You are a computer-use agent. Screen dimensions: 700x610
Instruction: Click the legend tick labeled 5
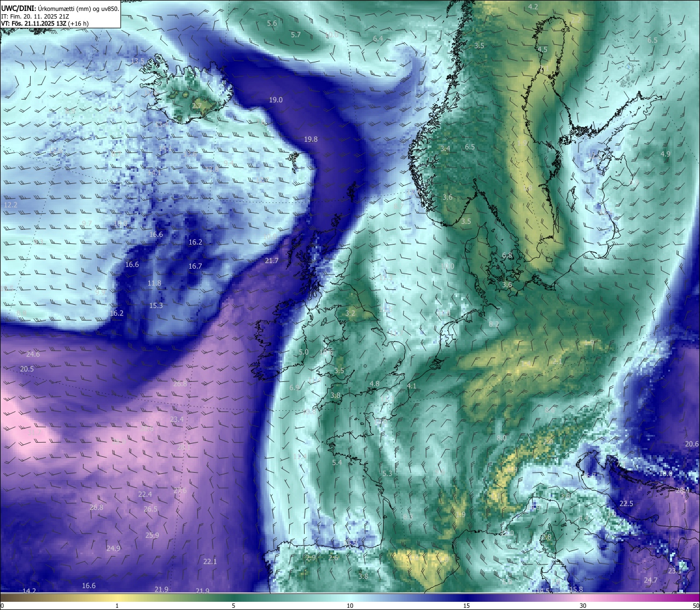coord(234,606)
